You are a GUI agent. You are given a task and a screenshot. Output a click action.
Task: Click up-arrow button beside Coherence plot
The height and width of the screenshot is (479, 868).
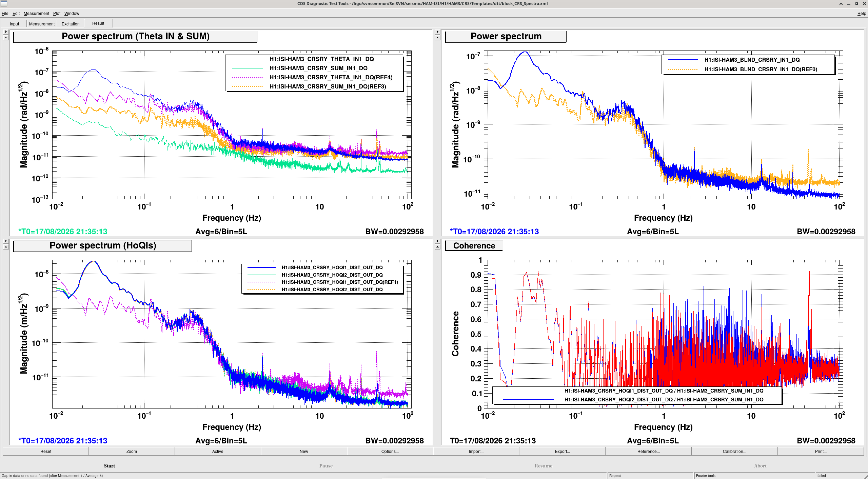point(437,247)
